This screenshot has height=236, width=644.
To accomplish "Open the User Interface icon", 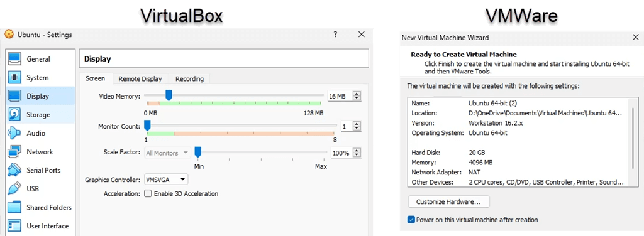I will 15,226.
